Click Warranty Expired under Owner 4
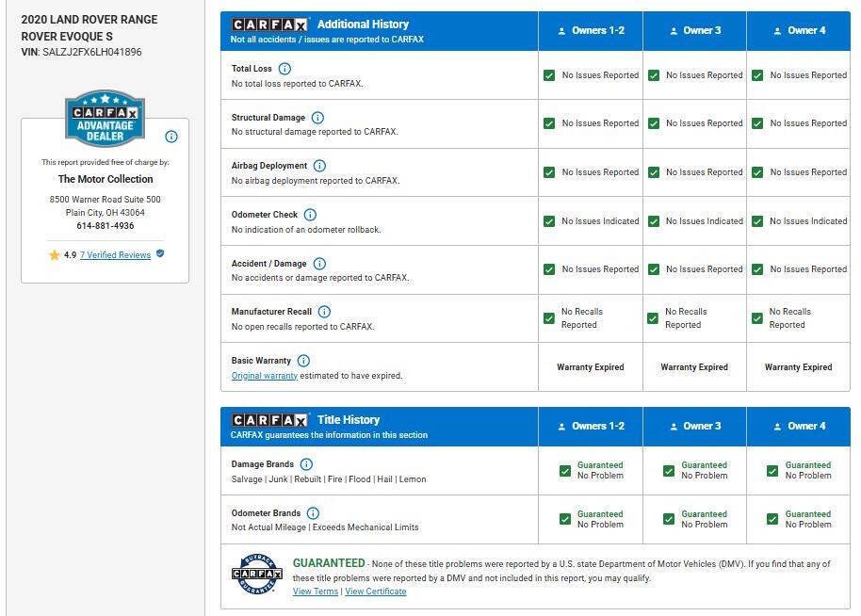This screenshot has height=616, width=861. (x=799, y=367)
